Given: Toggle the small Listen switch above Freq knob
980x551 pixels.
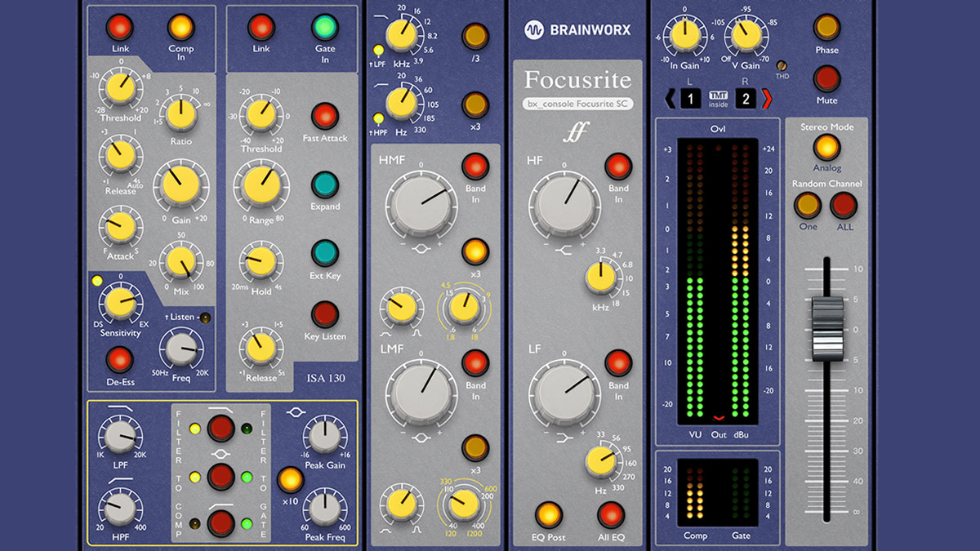Looking at the screenshot, I should pyautogui.click(x=204, y=317).
